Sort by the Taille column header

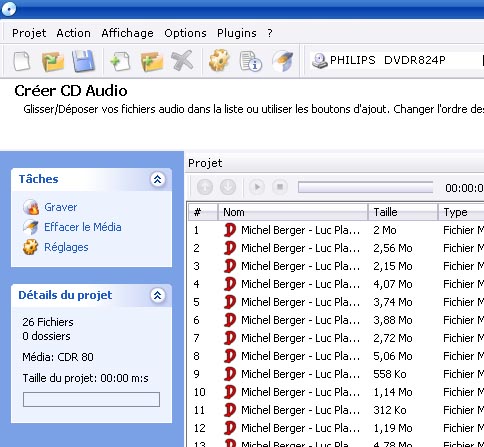[403, 212]
